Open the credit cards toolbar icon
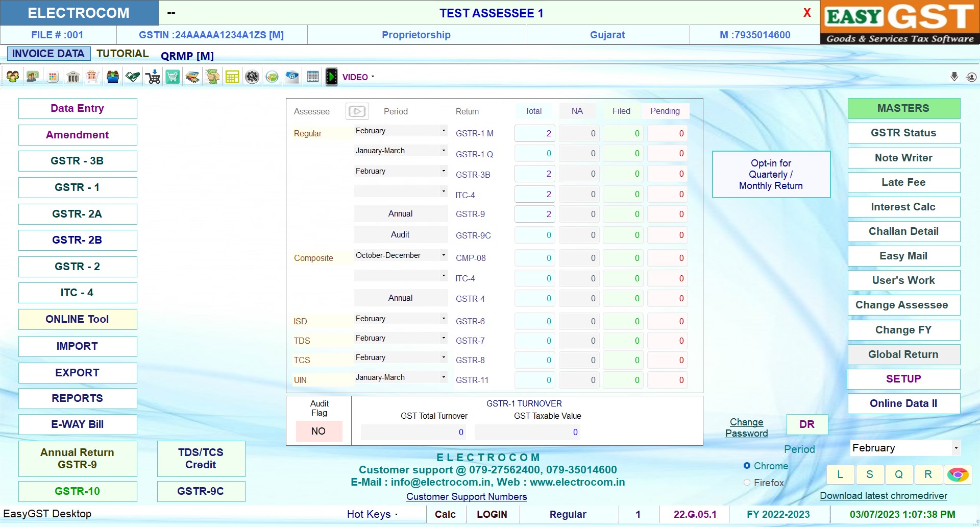The height and width of the screenshot is (527, 980). [x=192, y=77]
